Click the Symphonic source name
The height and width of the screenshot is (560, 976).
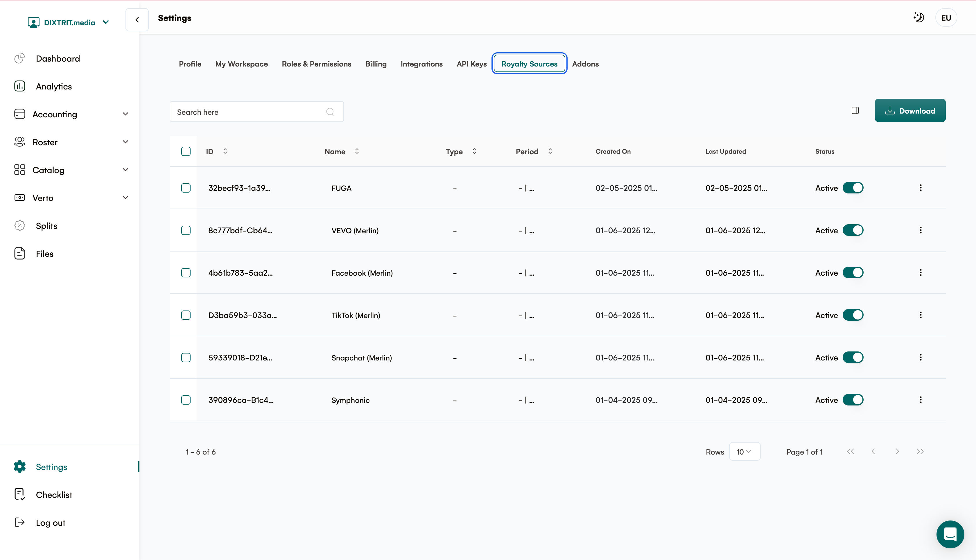pyautogui.click(x=350, y=400)
